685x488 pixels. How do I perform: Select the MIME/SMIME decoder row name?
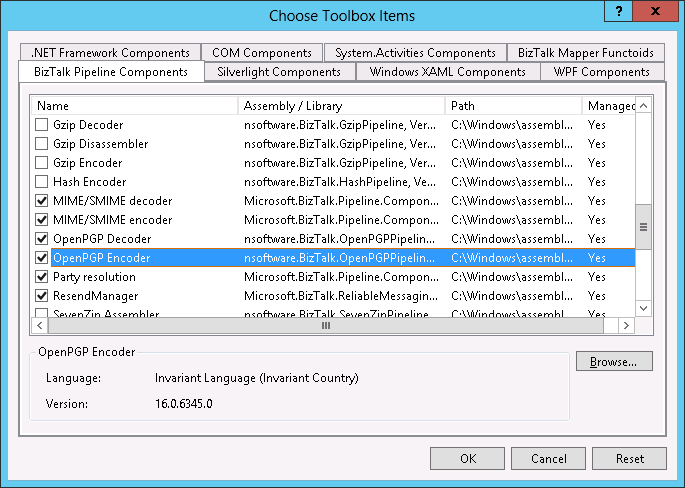(x=113, y=201)
